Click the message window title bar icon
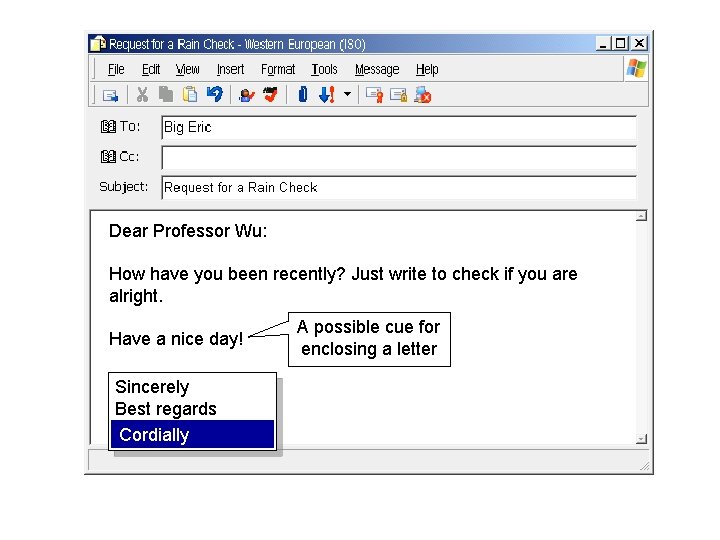Viewport: 720px width, 540px height. pos(98,44)
